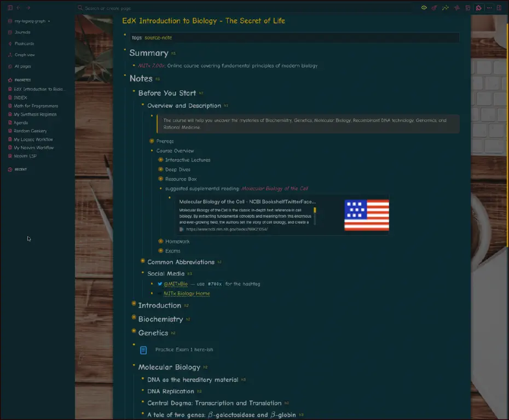
Task: Open the MITx 7.00x page link
Action: 152,66
